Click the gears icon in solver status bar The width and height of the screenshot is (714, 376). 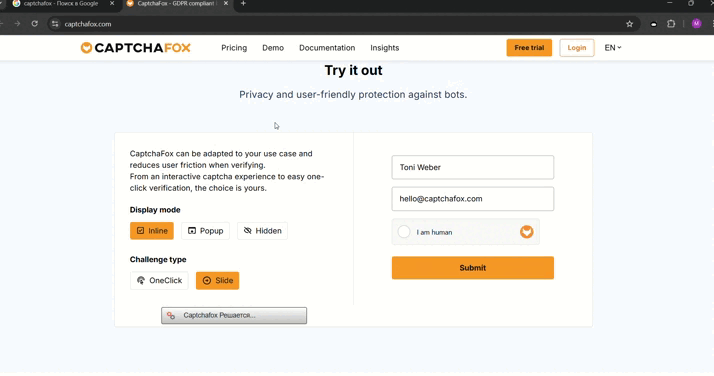171,315
